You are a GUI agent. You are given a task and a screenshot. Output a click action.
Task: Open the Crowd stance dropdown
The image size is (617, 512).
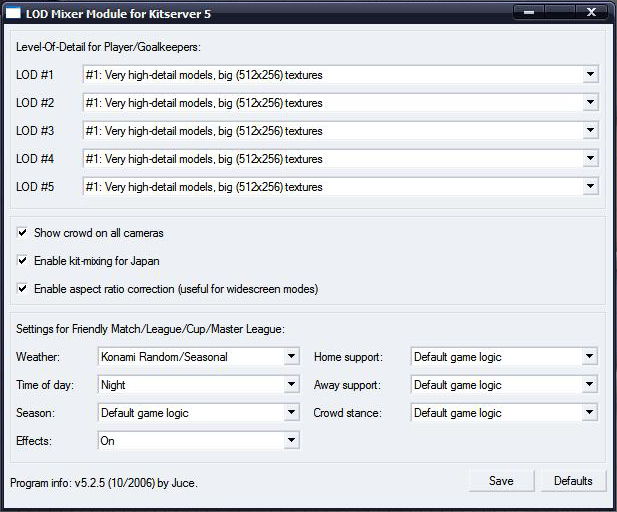589,413
